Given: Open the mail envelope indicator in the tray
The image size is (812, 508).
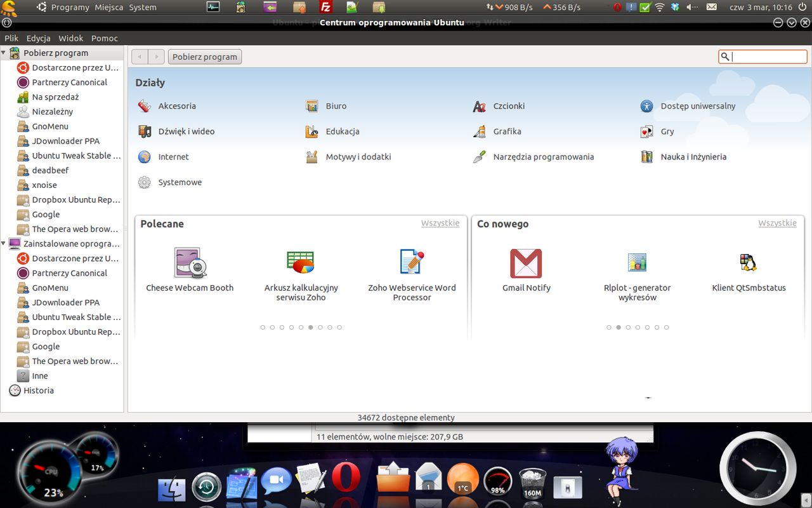Looking at the screenshot, I should (x=712, y=7).
